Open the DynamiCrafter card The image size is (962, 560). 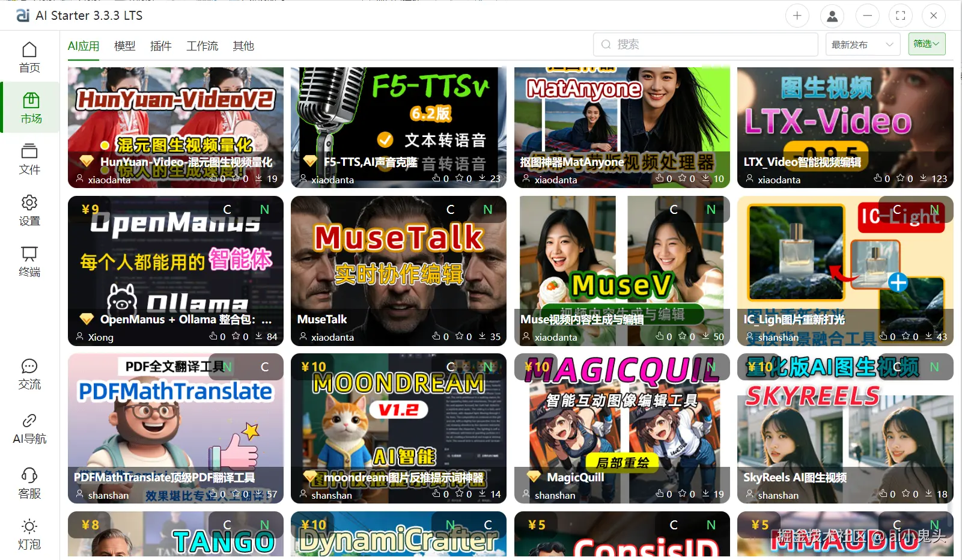click(x=398, y=534)
